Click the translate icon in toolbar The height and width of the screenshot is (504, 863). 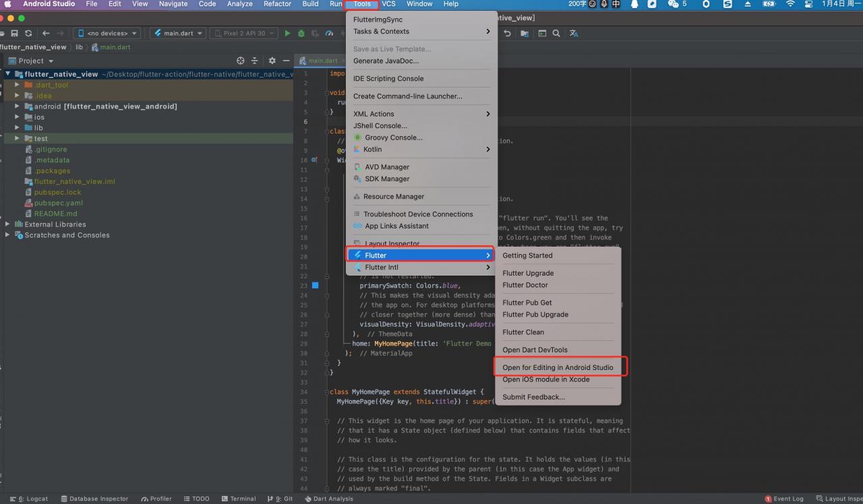tap(574, 33)
